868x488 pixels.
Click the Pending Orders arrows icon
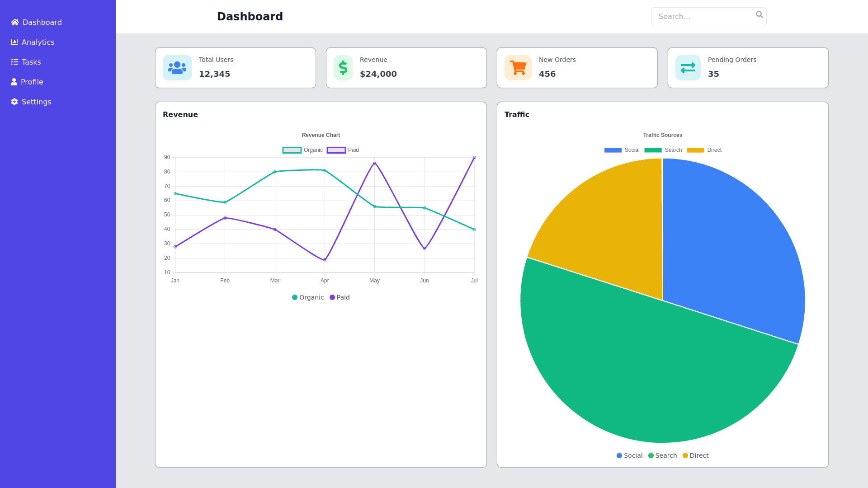(688, 68)
